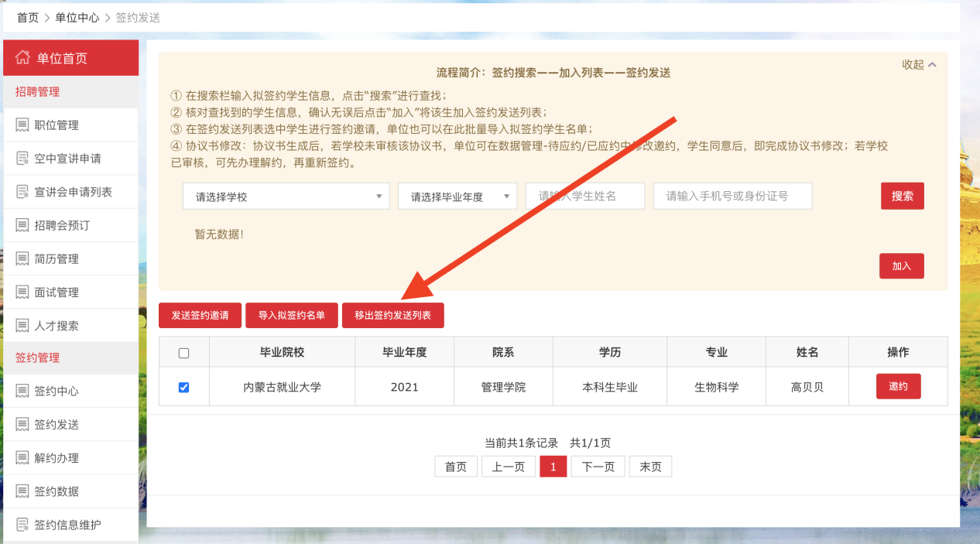Click the 请输入手机号或身份证号 input field
The image size is (980, 544).
[732, 197]
